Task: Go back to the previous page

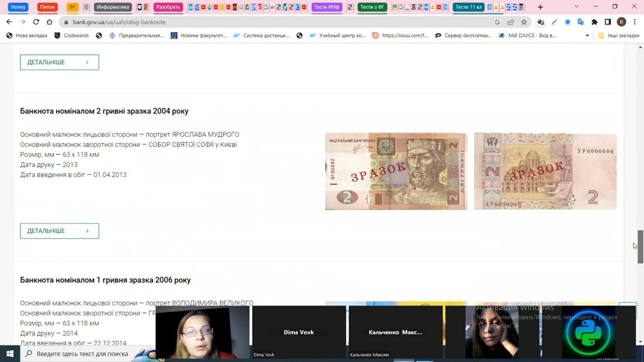Action: (9, 22)
